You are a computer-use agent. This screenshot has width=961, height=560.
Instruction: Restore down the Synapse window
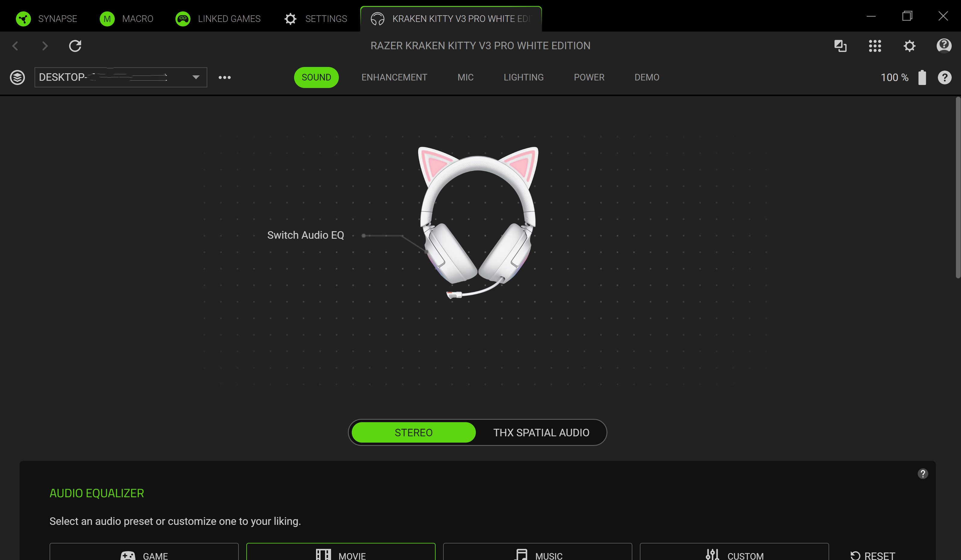(x=907, y=16)
